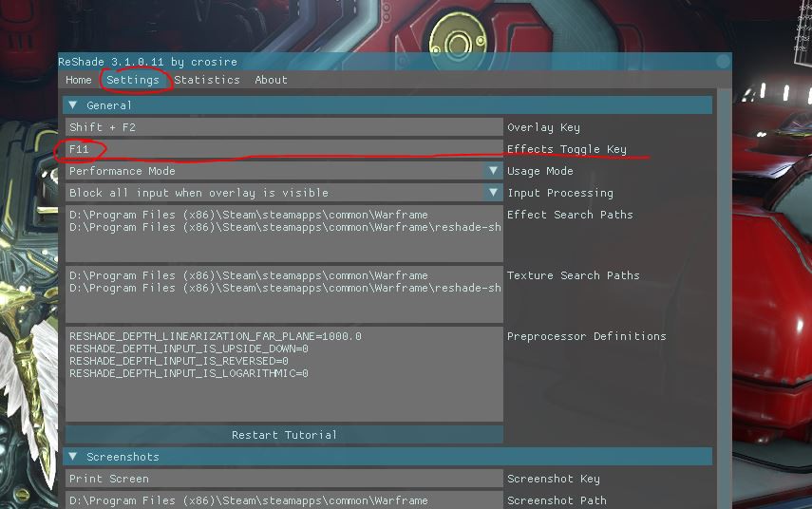Go to the About tab
812x509 pixels.
pyautogui.click(x=271, y=80)
